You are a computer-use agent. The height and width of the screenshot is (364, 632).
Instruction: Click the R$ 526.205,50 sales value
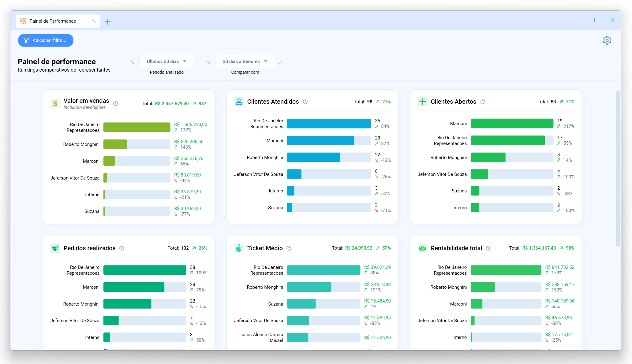pyautogui.click(x=189, y=142)
